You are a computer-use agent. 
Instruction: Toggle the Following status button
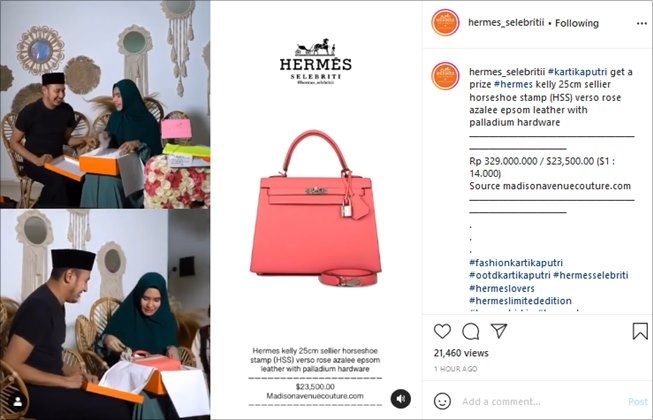pyautogui.click(x=577, y=23)
